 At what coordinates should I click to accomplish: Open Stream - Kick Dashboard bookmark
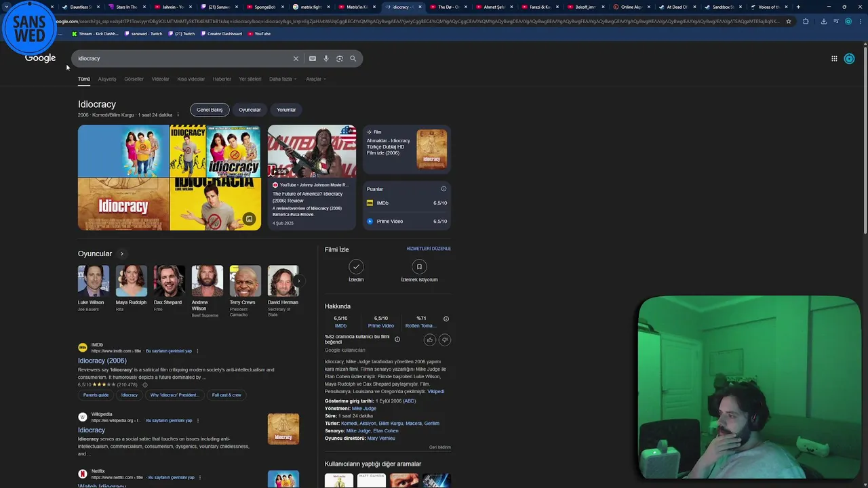95,33
